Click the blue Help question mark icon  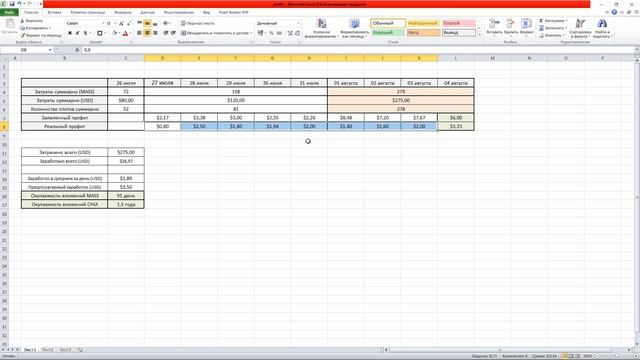pyautogui.click(x=614, y=12)
